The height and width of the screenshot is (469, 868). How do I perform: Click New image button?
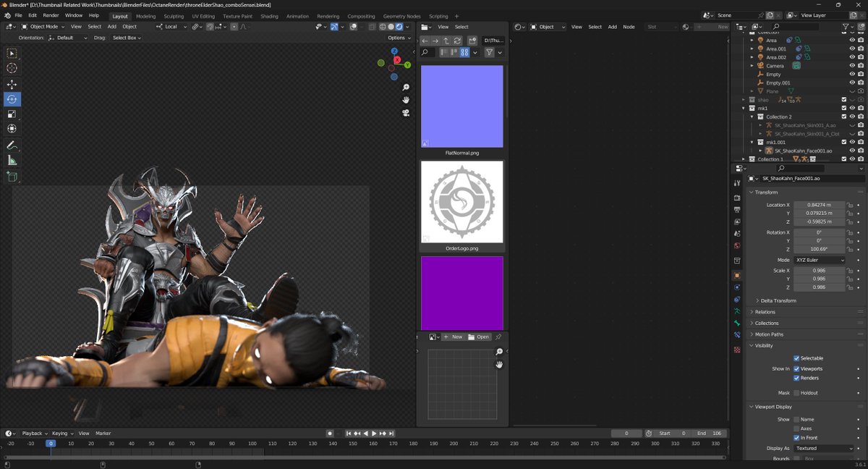(454, 337)
